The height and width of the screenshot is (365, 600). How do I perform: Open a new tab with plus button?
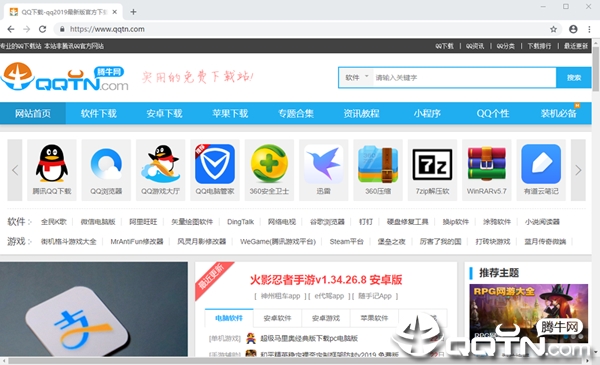tap(133, 12)
